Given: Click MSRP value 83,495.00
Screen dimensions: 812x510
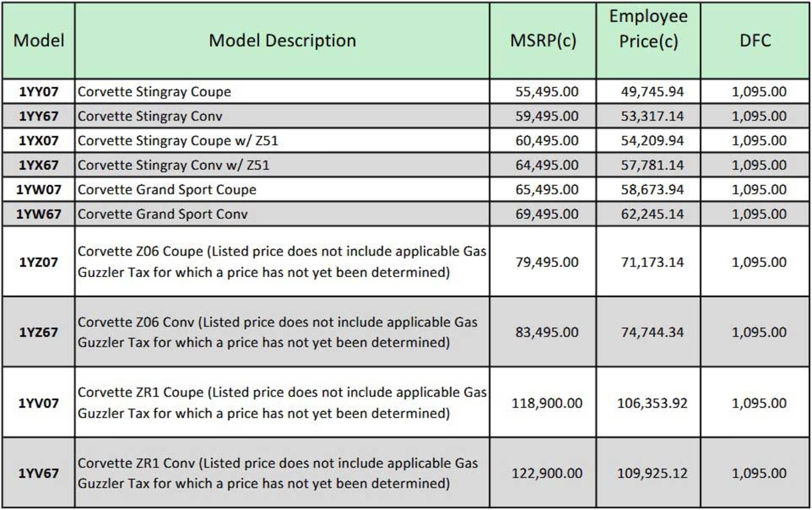Looking at the screenshot, I should click(546, 332).
